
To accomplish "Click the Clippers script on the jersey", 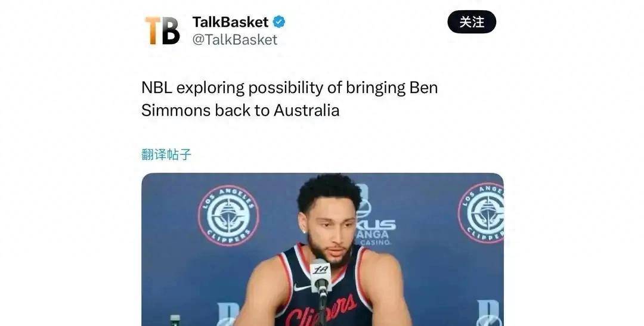I will 321,311.
